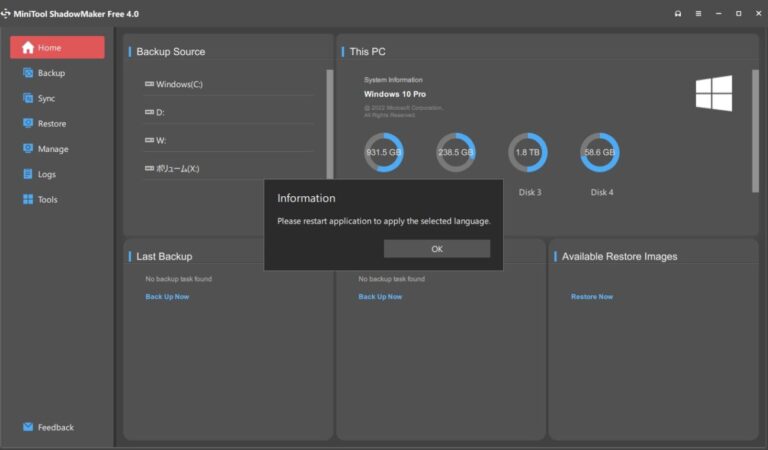This screenshot has height=450, width=768.
Task: Select the D: drive in Backup Source
Action: [x=160, y=112]
